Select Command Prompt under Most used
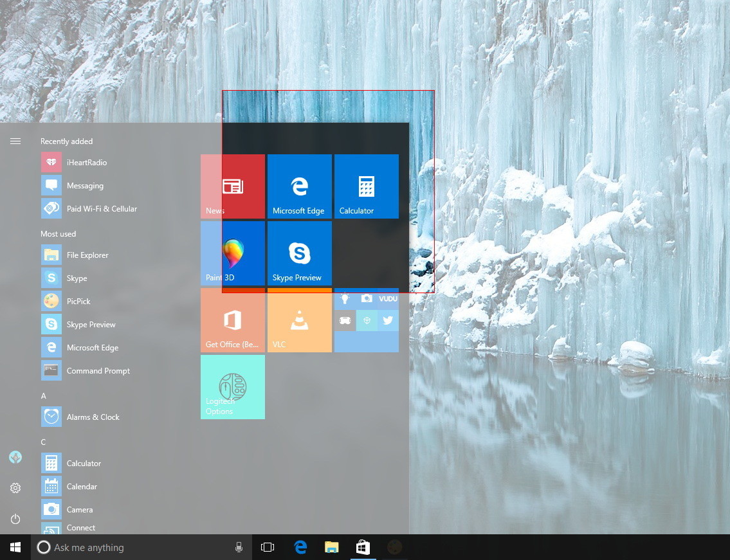730x560 pixels. [98, 370]
